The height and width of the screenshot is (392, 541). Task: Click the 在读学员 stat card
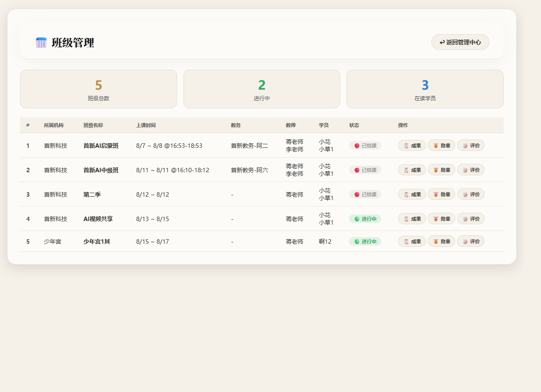425,89
